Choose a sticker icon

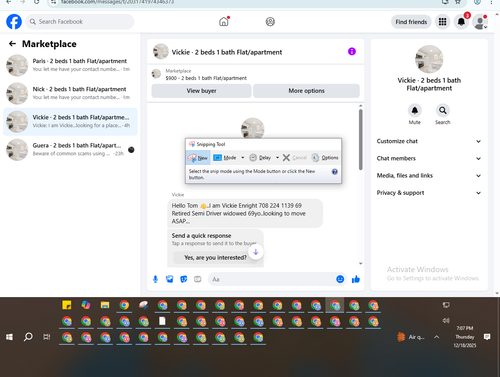tap(184, 279)
